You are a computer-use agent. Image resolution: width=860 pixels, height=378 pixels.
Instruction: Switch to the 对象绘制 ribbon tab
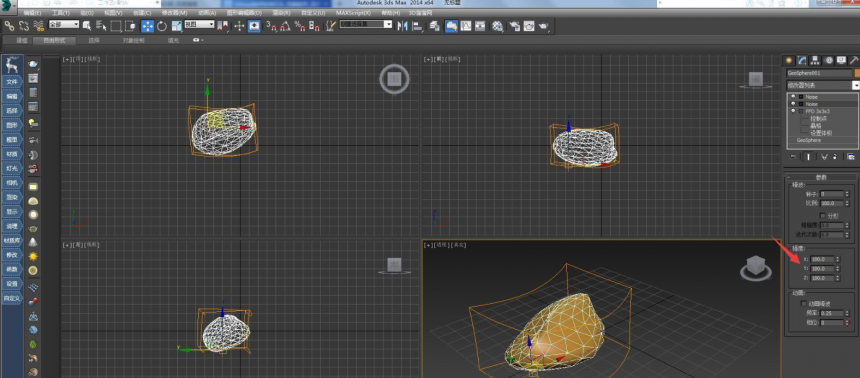[x=133, y=40]
